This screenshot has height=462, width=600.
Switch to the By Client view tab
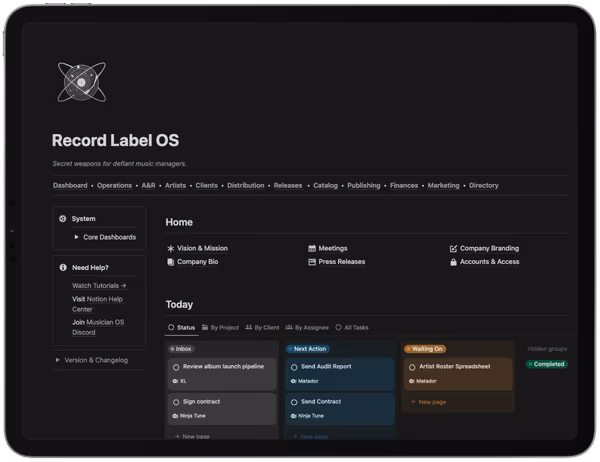[262, 328]
